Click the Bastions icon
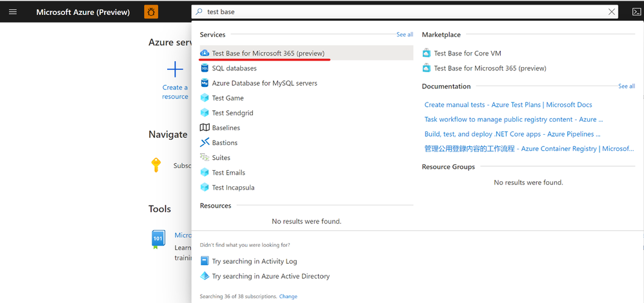This screenshot has height=303, width=644. click(x=205, y=142)
